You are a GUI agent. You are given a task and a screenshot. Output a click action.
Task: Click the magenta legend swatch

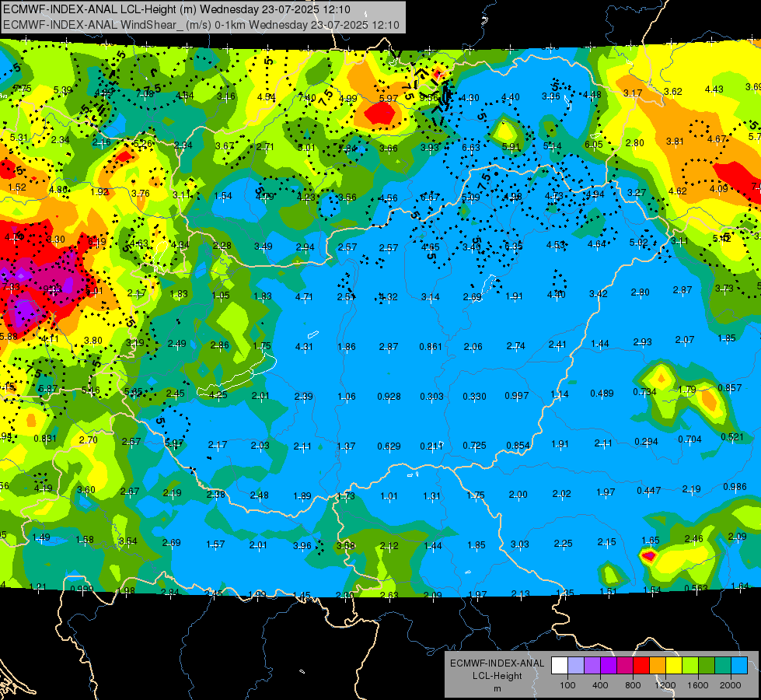pyautogui.click(x=625, y=666)
